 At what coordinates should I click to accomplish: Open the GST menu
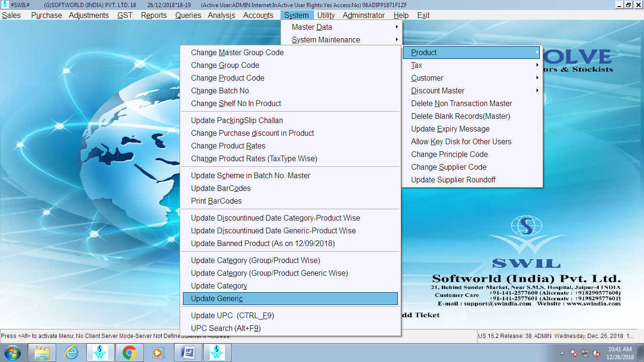125,15
